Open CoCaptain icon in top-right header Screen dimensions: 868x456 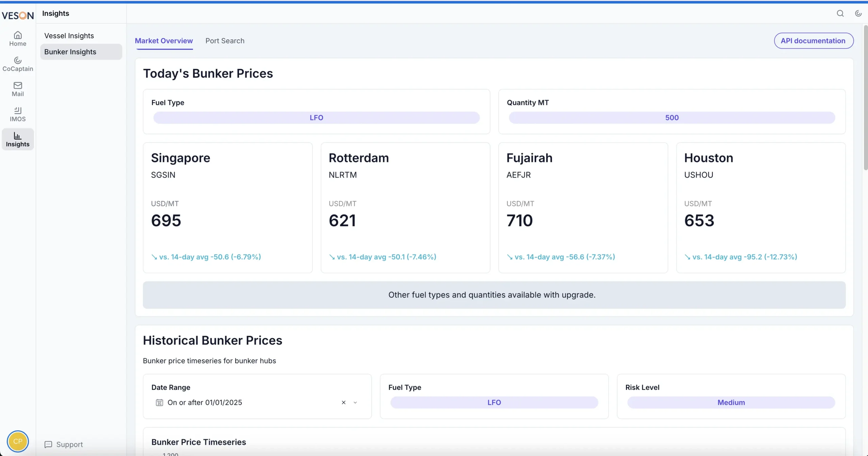pos(858,13)
